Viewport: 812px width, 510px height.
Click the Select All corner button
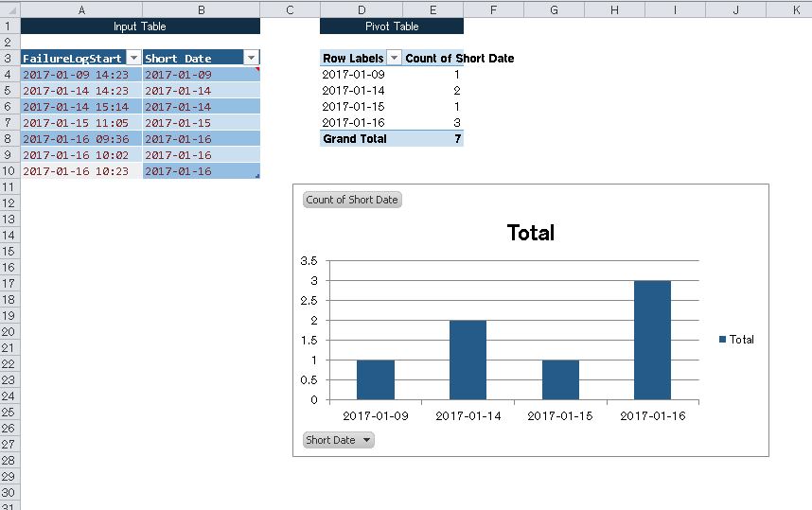pyautogui.click(x=9, y=9)
